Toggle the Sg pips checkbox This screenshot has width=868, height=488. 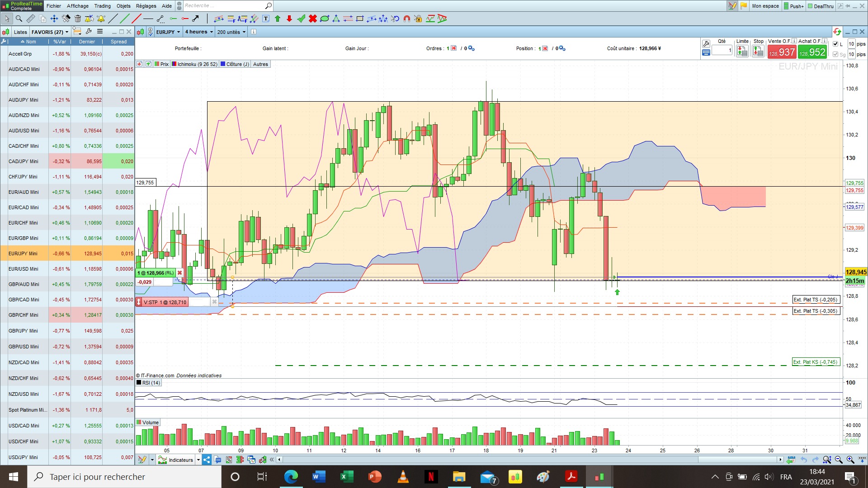[835, 54]
